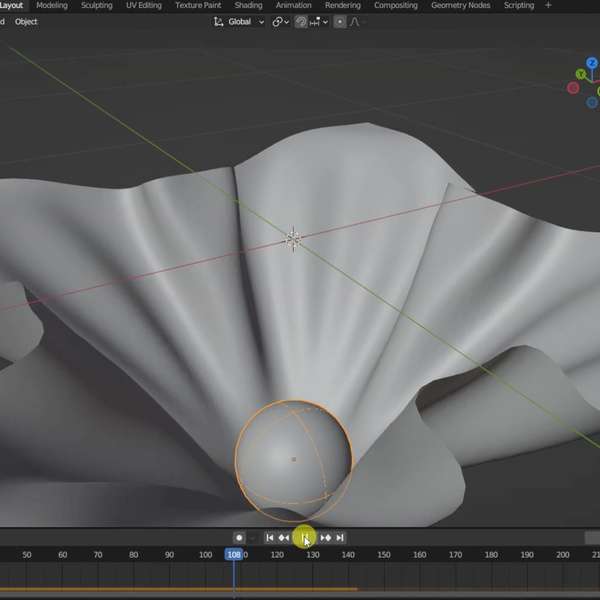Jump to the next keyframe
The width and height of the screenshot is (600, 600).
[x=325, y=538]
